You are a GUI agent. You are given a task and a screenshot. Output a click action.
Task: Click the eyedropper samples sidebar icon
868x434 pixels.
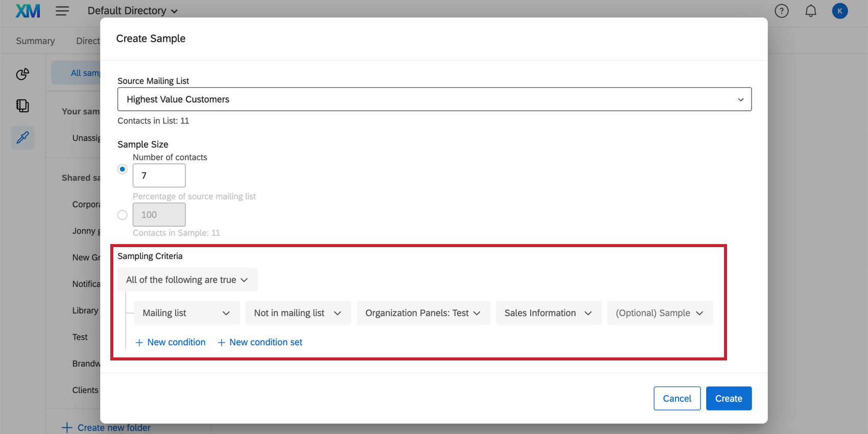[22, 137]
